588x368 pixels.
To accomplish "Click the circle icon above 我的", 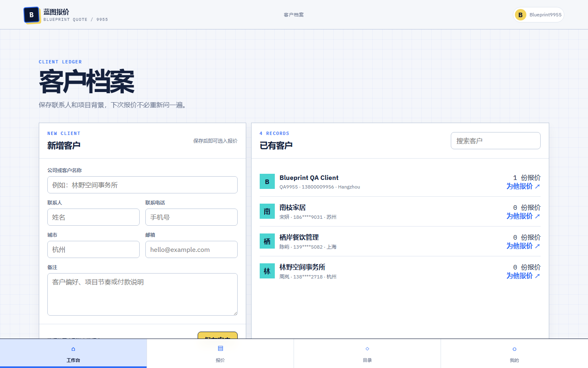I will tap(514, 349).
